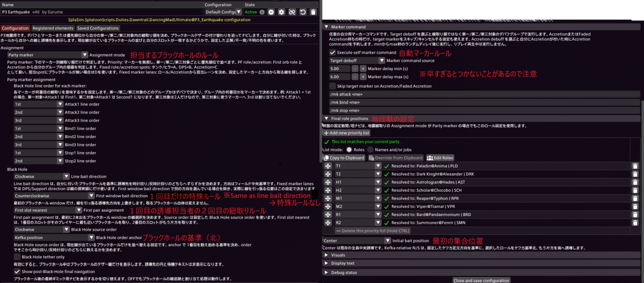Viewport: 644px width, 283px height.
Task: Delete the Bard@Pandaemonium row via trash
Action: (635, 214)
